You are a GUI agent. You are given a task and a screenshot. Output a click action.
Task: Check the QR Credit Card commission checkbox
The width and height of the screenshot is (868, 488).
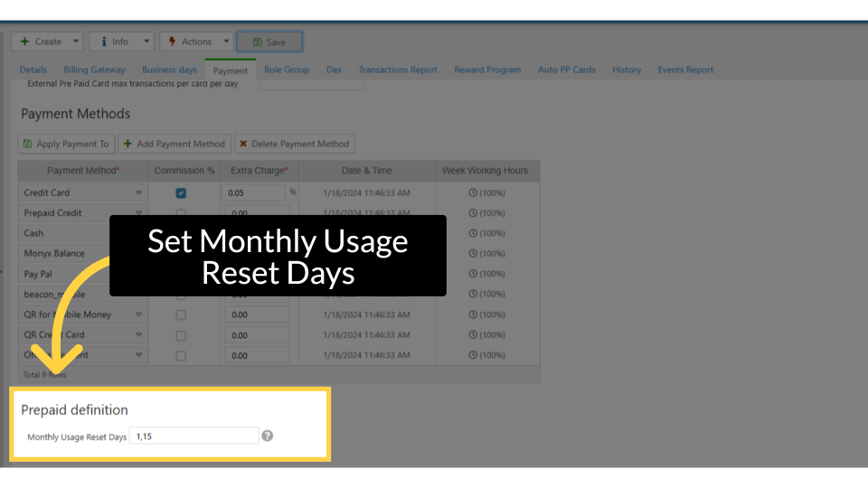181,335
